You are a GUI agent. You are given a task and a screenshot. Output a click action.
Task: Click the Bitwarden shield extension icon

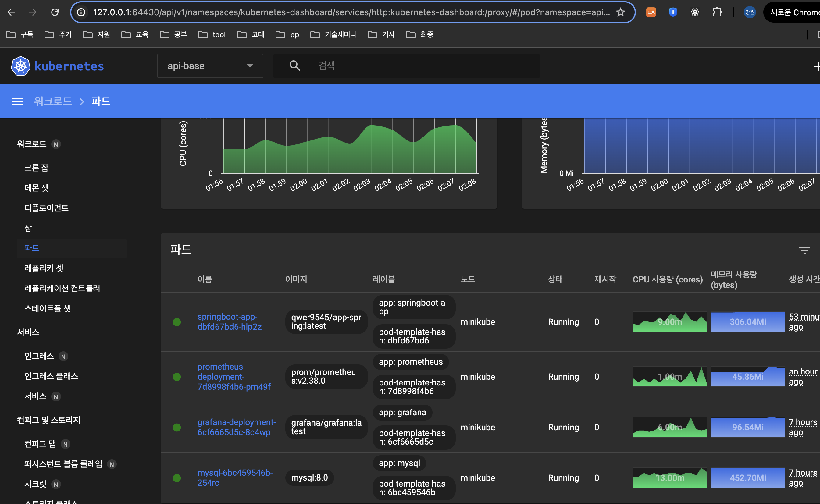673,12
